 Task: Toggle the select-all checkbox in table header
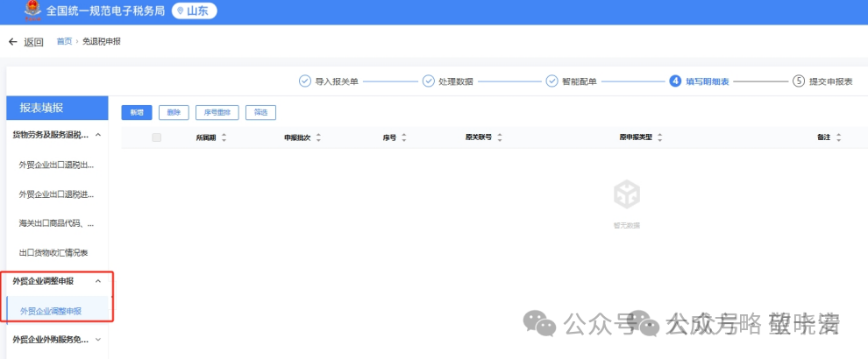click(x=157, y=137)
